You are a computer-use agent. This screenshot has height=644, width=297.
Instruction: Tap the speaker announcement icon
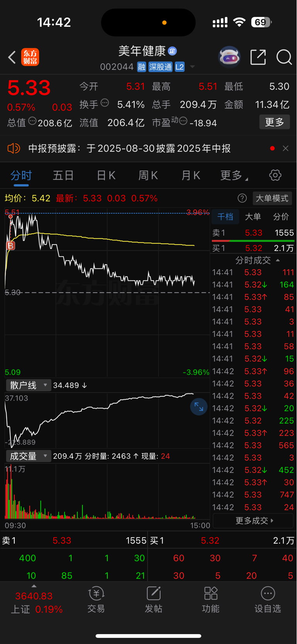(14, 149)
